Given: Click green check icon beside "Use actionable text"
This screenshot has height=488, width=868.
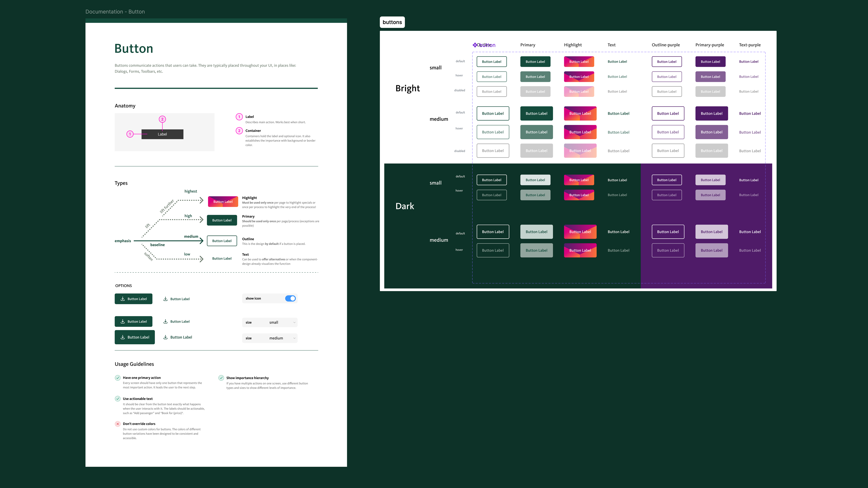Looking at the screenshot, I should [118, 398].
